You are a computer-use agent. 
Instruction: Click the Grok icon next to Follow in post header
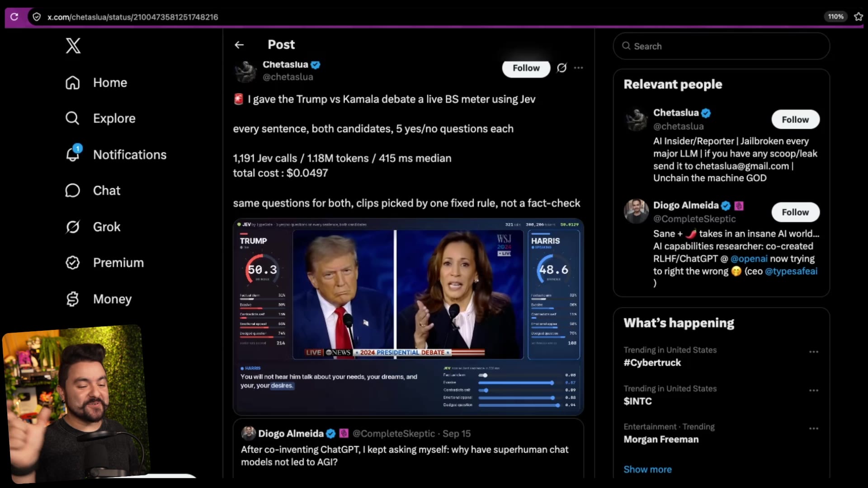(x=561, y=68)
